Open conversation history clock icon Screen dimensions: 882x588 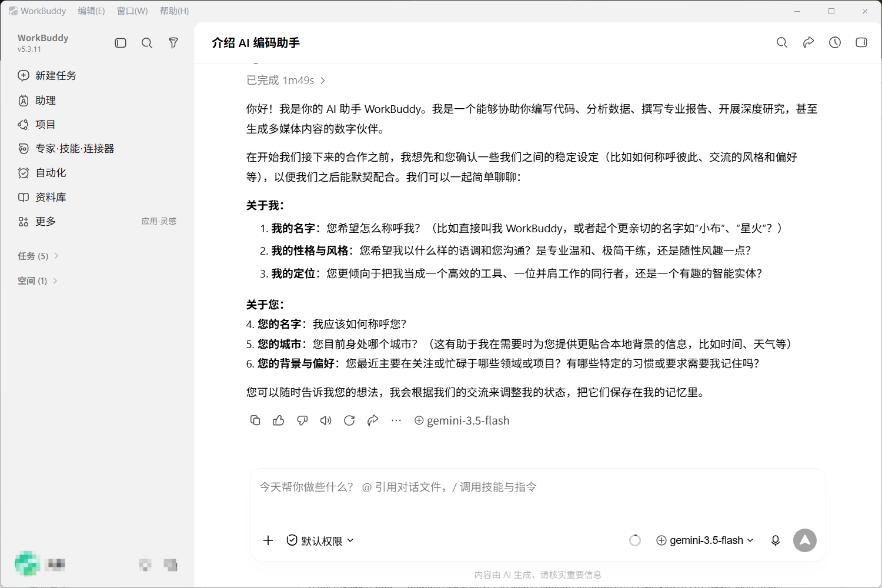coord(835,42)
